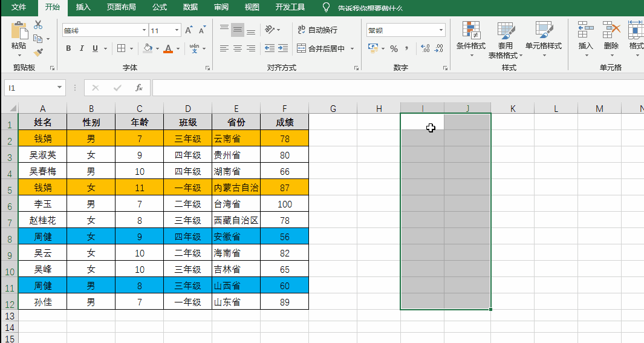Switch to the Data (数据) tab
Viewport: 644px width, 343px height.
click(x=190, y=7)
